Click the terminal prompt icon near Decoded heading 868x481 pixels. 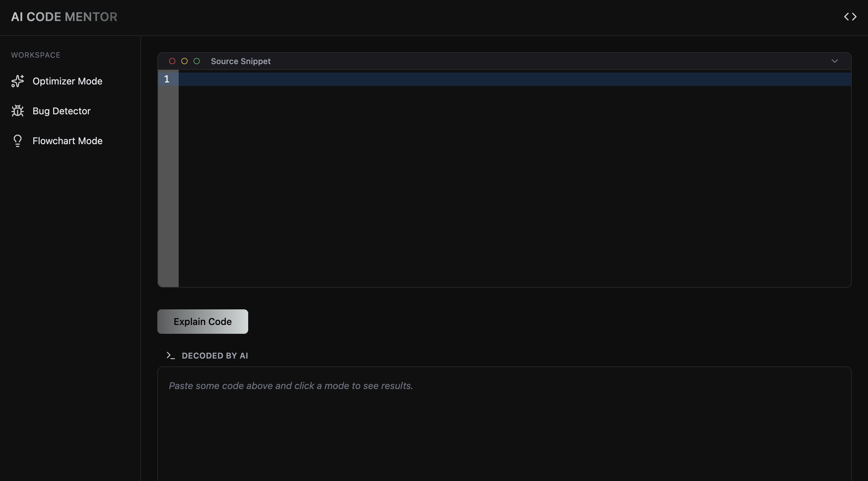coord(171,355)
